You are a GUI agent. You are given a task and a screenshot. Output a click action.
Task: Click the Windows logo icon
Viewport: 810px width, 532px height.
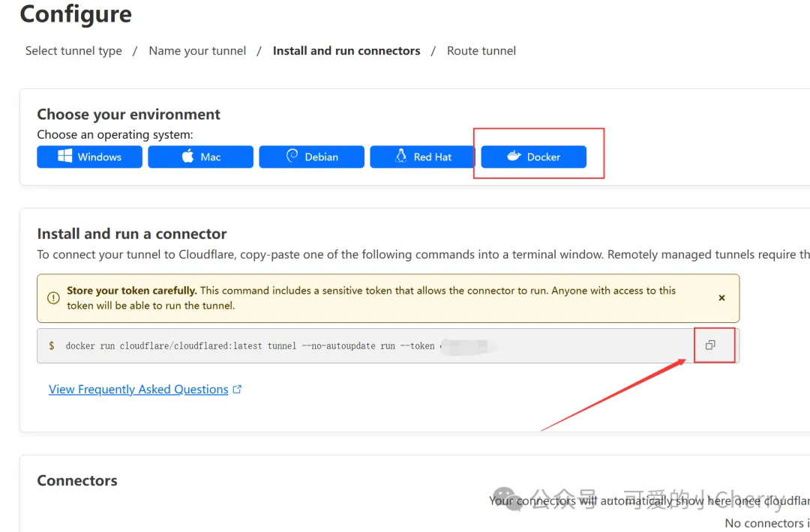[x=64, y=156]
